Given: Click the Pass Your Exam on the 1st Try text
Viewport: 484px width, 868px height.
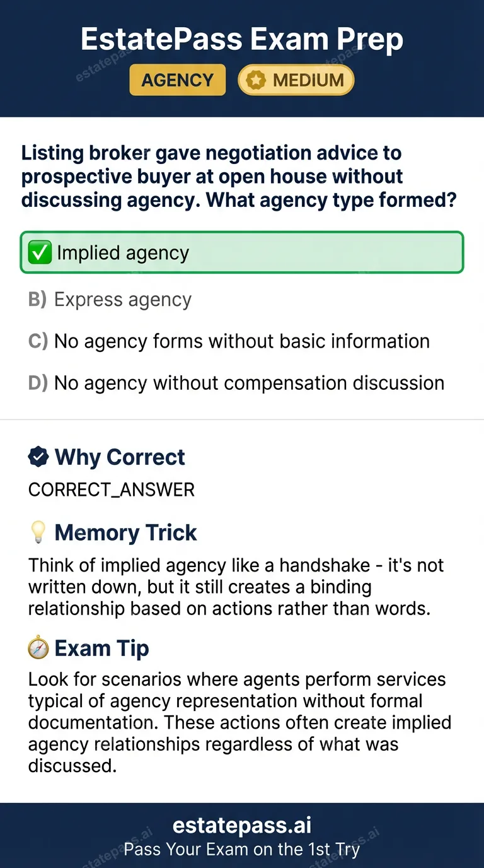Looking at the screenshot, I should tap(242, 849).
